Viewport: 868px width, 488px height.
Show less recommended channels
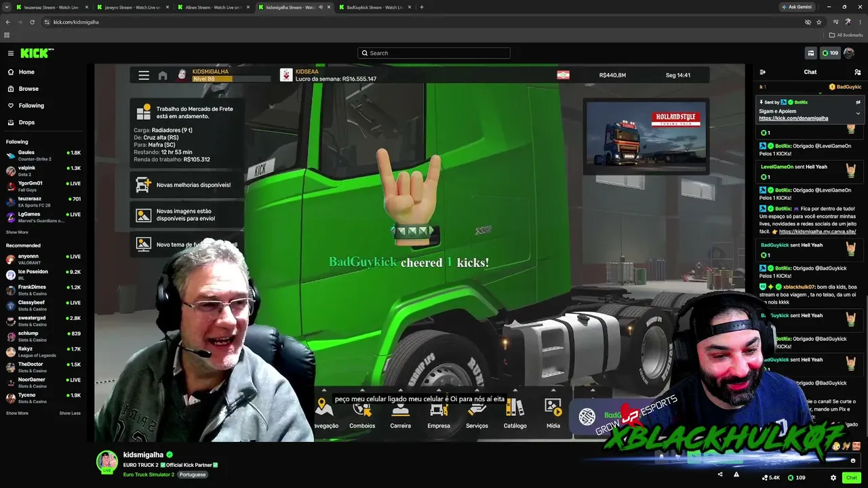point(70,413)
